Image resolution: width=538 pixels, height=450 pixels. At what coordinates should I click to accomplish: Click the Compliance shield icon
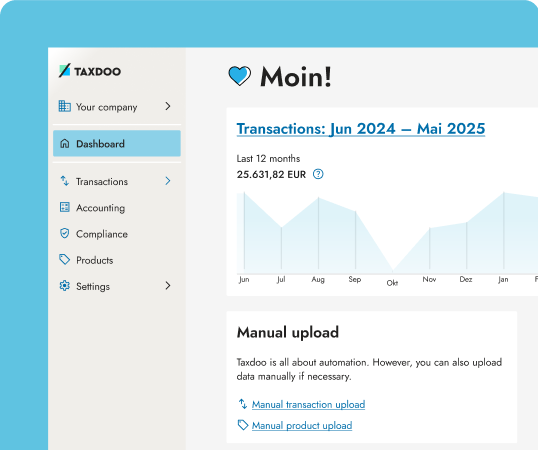(65, 233)
